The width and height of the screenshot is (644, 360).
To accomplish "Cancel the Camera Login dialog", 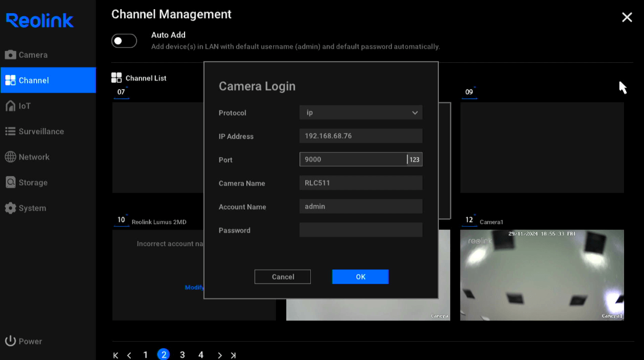I will (x=282, y=277).
